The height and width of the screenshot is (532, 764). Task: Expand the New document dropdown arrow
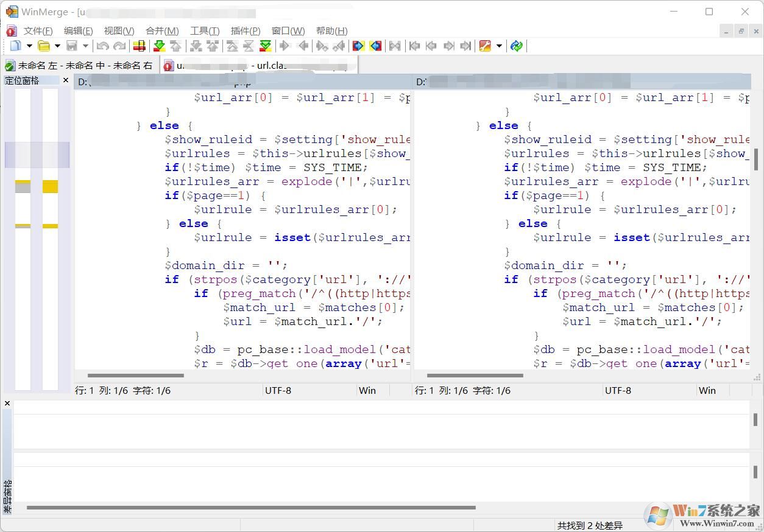point(29,46)
